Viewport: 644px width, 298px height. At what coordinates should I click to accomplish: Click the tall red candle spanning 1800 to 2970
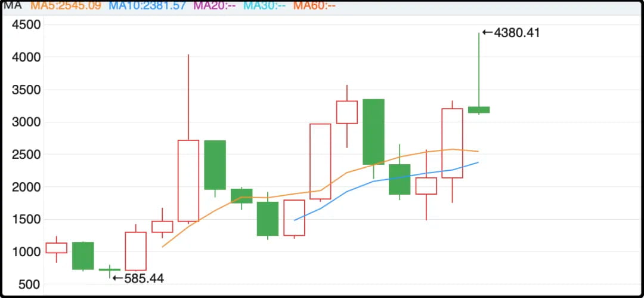coord(320,161)
